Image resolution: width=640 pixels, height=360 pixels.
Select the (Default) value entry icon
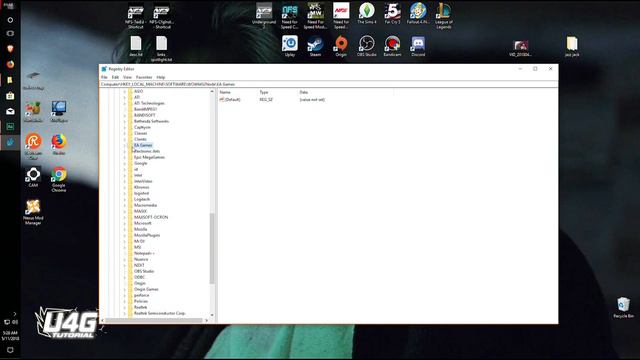[x=222, y=100]
